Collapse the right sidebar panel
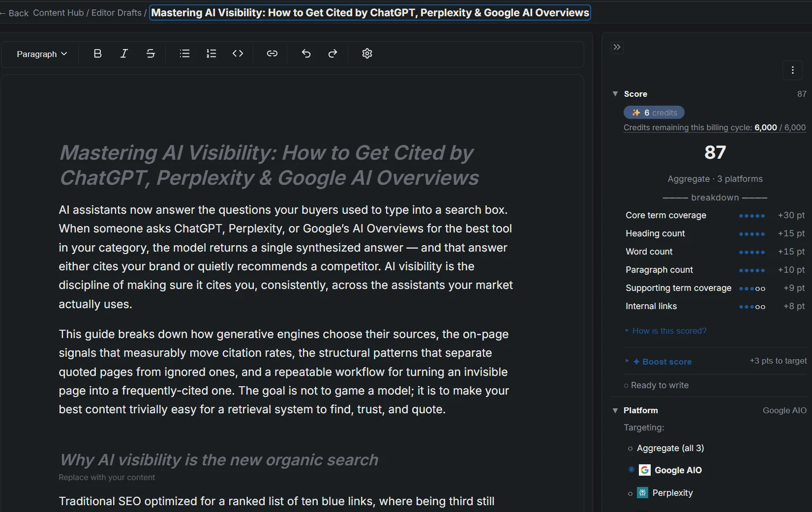This screenshot has width=812, height=512. point(617,47)
